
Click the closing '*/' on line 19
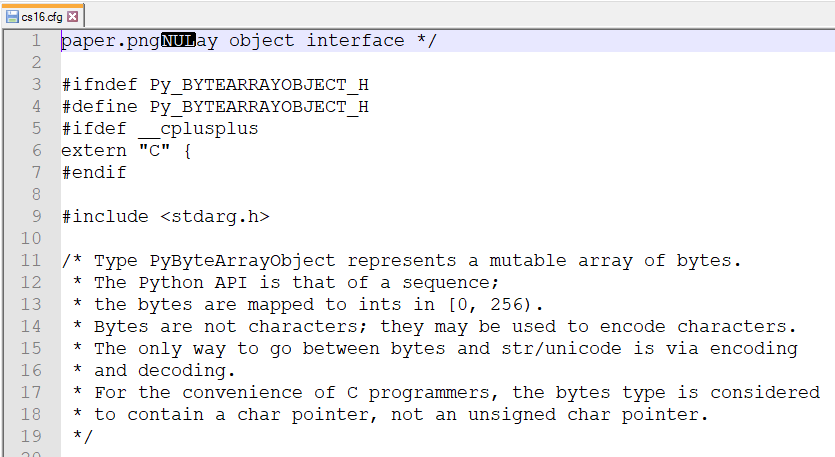pos(83,436)
